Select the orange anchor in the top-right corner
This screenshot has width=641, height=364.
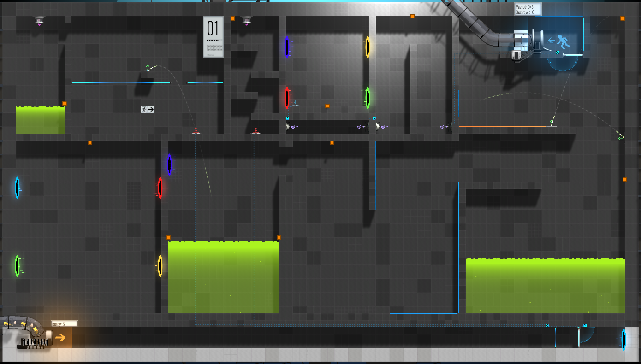(x=623, y=18)
